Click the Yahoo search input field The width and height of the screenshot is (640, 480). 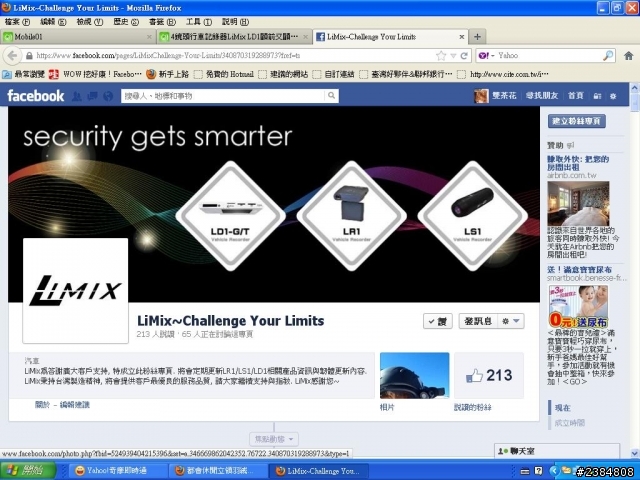coord(549,56)
